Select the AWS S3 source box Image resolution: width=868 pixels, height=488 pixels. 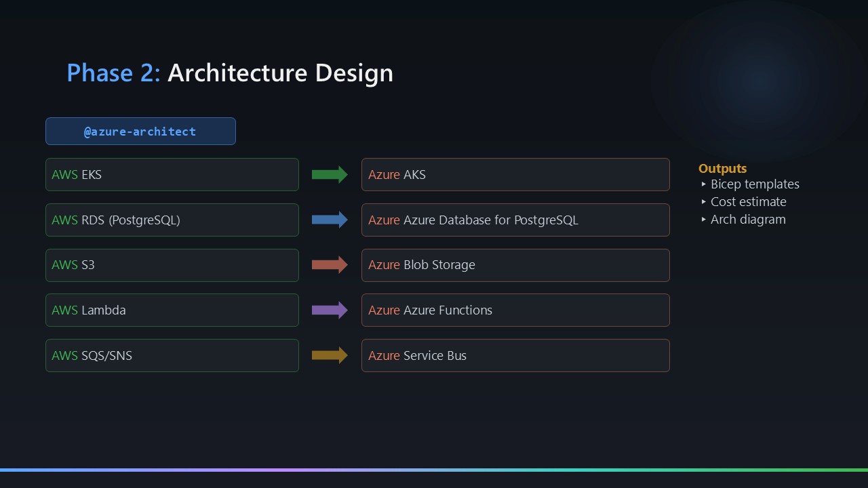(172, 265)
